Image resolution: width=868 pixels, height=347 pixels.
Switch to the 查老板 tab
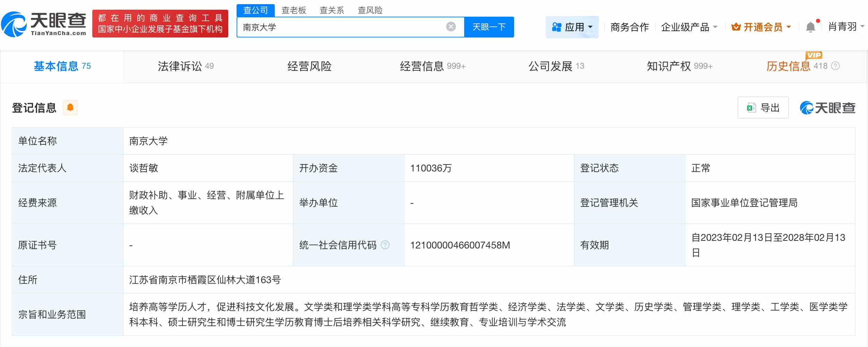(x=293, y=10)
